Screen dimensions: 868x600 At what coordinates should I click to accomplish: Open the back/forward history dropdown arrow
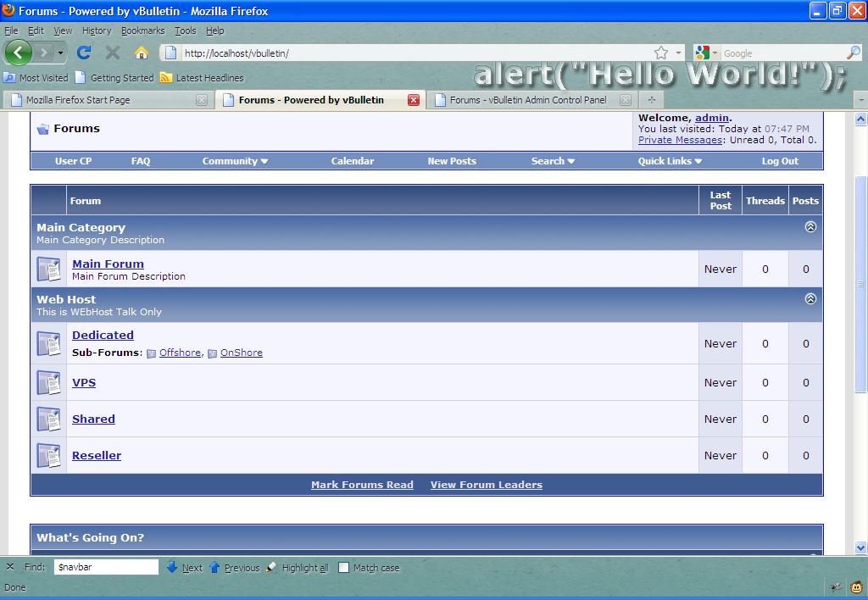click(x=60, y=53)
